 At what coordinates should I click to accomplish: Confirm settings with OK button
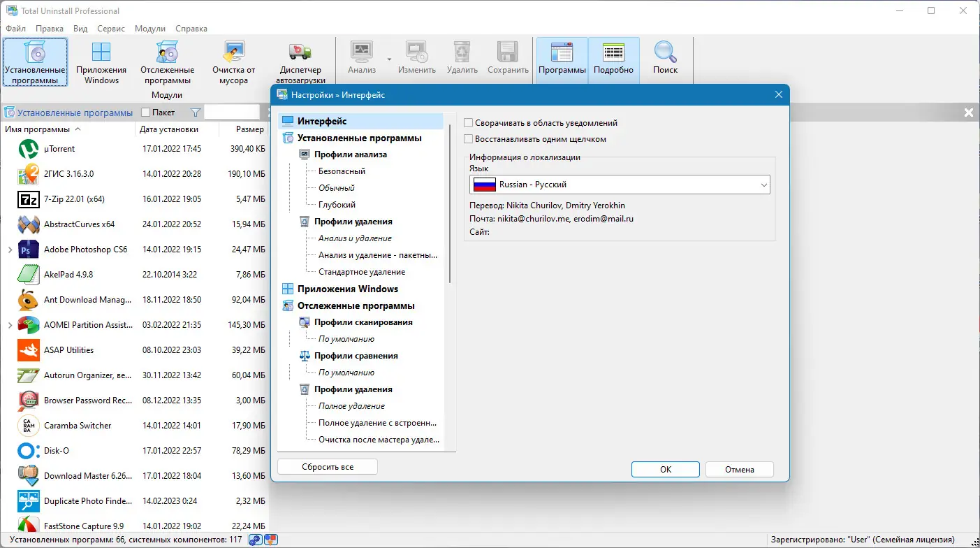[x=666, y=470]
